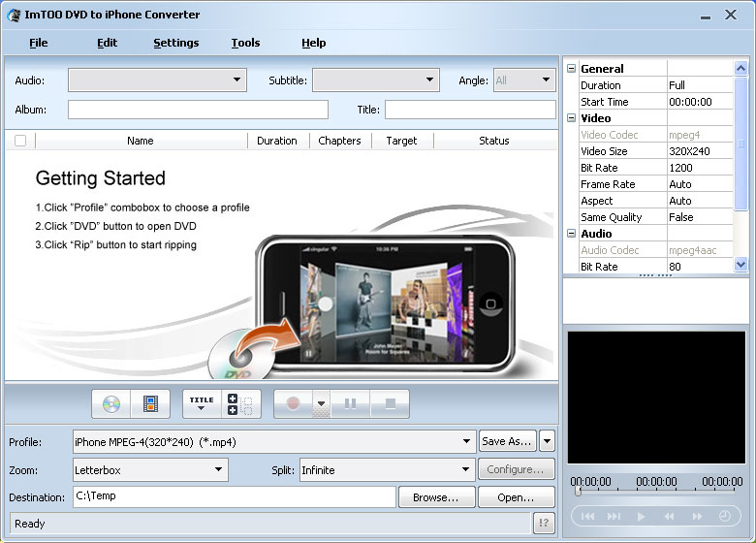The height and width of the screenshot is (543, 756).
Task: Click the Chapters column header
Action: [x=339, y=141]
